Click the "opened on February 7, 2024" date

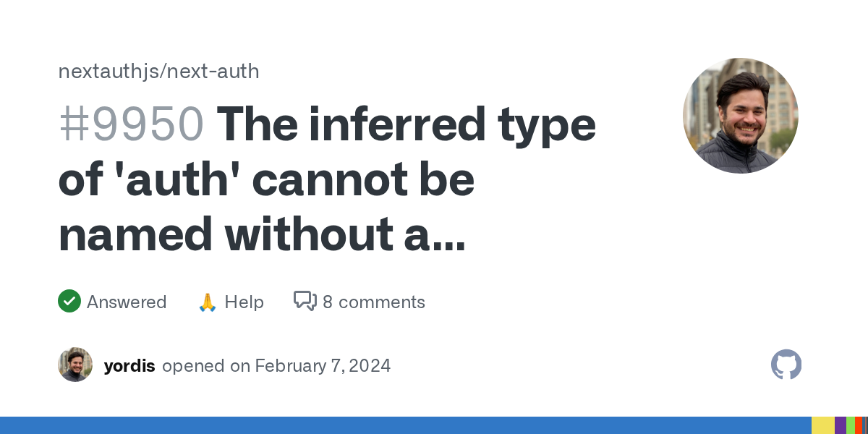276,365
